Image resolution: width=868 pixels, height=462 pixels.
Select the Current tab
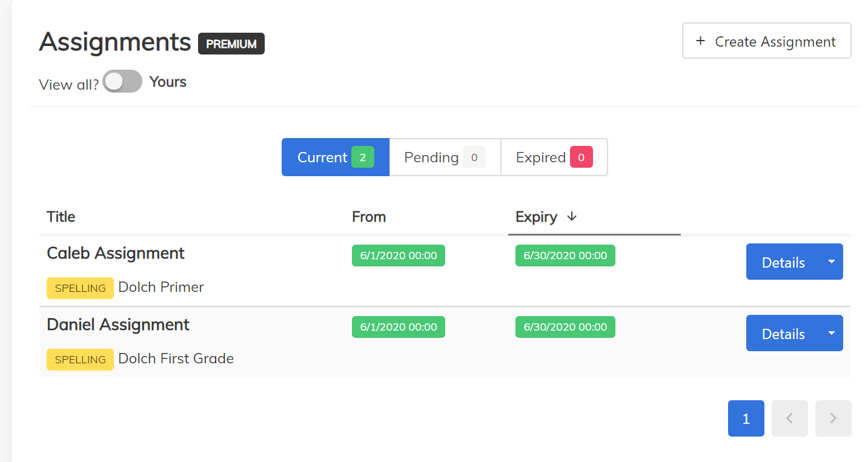323,157
